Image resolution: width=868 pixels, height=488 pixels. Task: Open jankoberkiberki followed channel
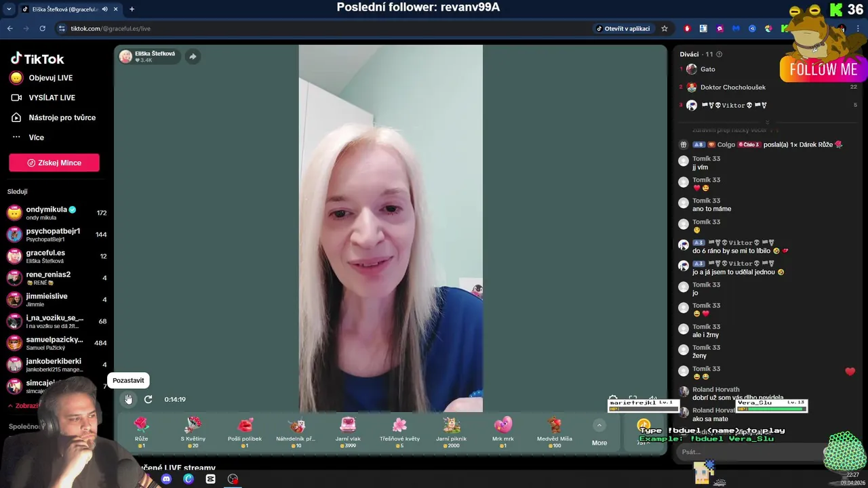tap(57, 365)
